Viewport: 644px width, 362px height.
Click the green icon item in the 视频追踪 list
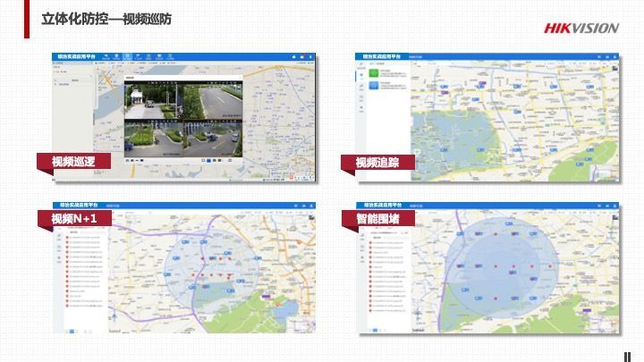(373, 73)
